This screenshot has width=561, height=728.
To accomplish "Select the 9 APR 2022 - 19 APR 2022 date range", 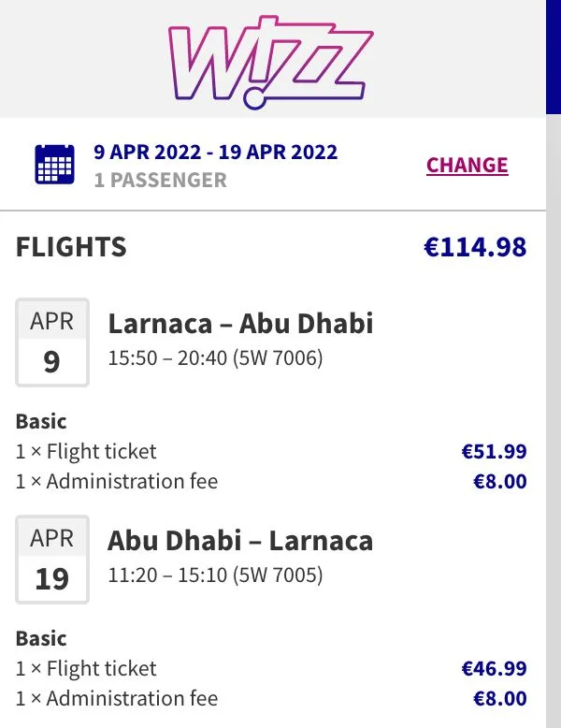I will [215, 152].
